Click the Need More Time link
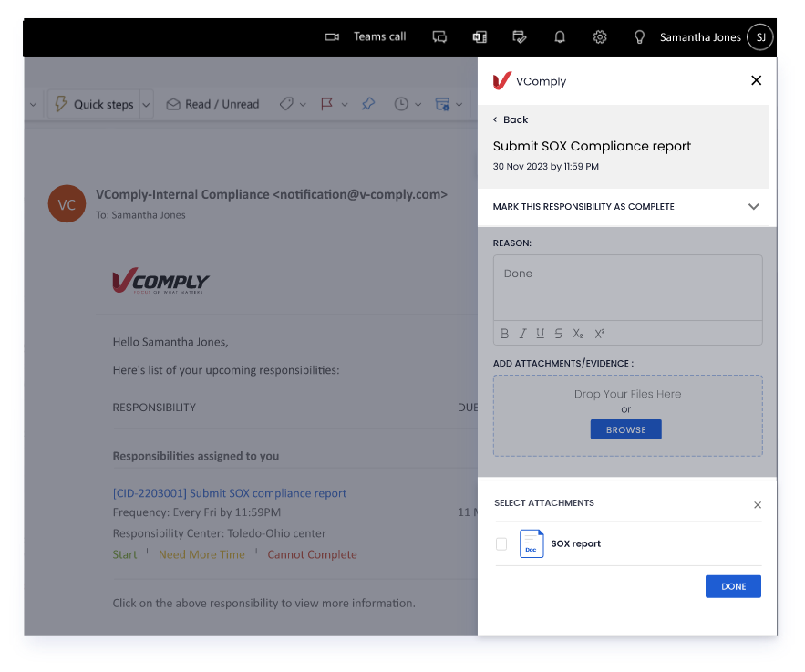The image size is (805, 672). click(201, 554)
